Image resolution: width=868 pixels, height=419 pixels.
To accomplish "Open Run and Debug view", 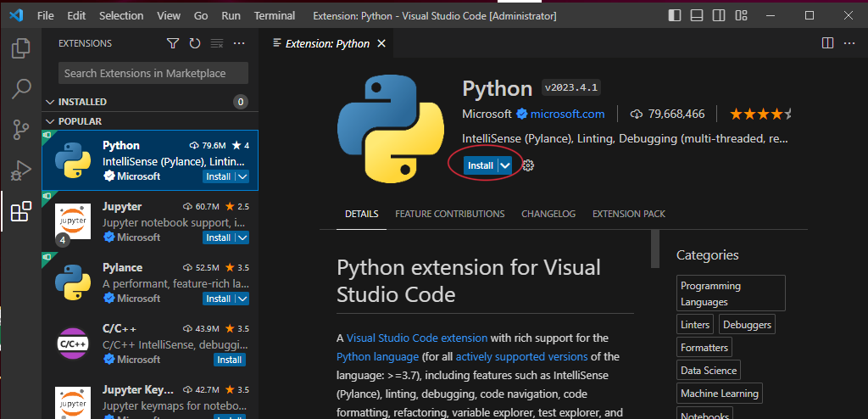I will point(20,170).
